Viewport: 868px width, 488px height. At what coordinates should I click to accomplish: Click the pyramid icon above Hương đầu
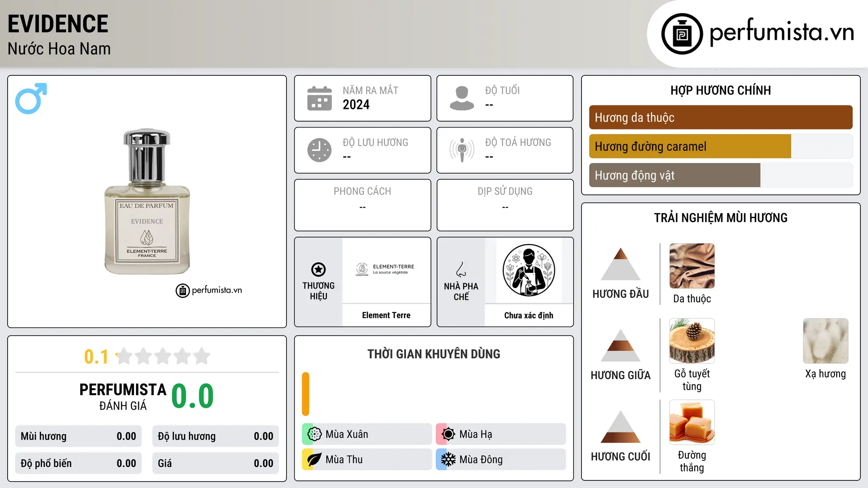pos(620,264)
